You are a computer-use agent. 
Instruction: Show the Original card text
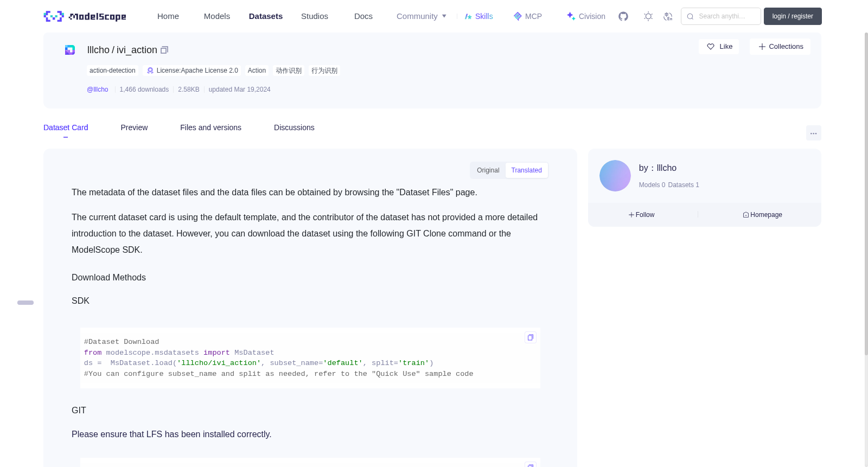click(488, 170)
